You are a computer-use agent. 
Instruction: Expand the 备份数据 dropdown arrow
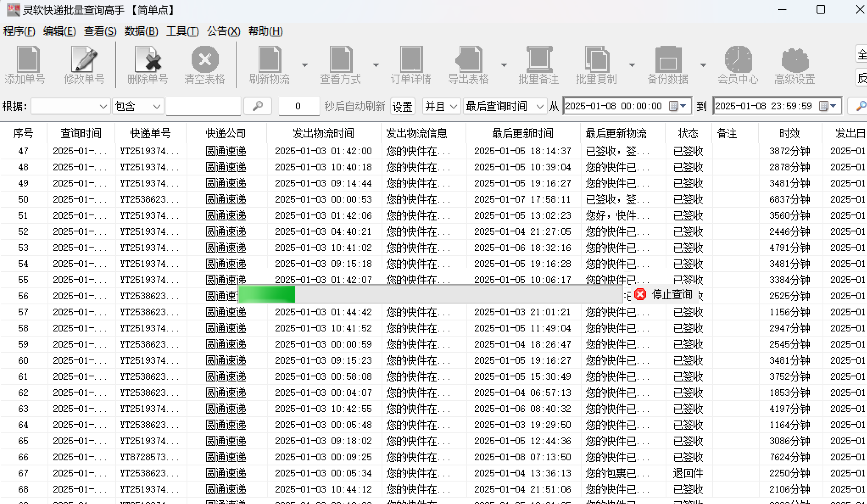pos(703,65)
